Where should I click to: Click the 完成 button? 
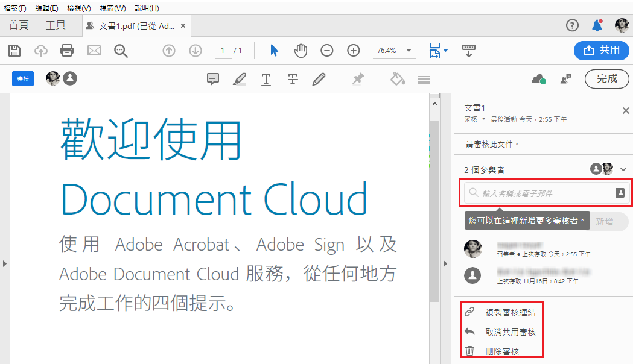pyautogui.click(x=607, y=78)
